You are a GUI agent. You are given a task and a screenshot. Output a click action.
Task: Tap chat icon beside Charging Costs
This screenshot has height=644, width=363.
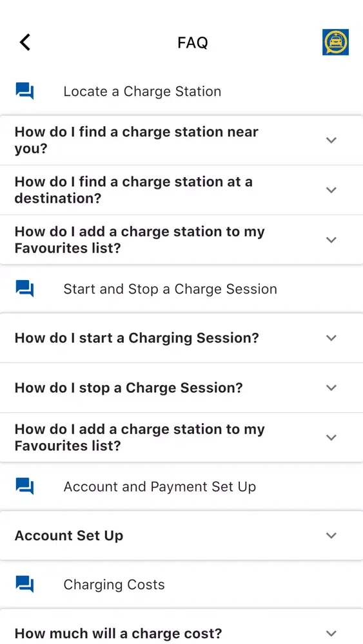pyautogui.click(x=25, y=585)
